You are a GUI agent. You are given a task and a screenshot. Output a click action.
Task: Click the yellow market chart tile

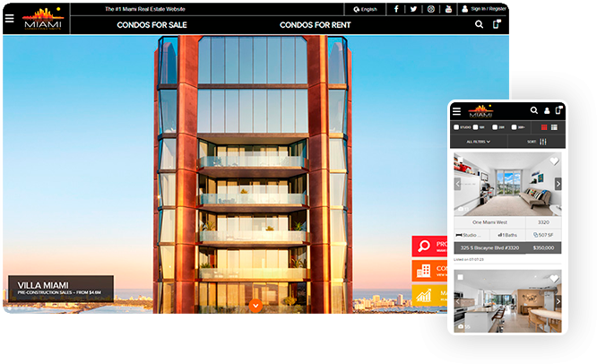point(429,294)
